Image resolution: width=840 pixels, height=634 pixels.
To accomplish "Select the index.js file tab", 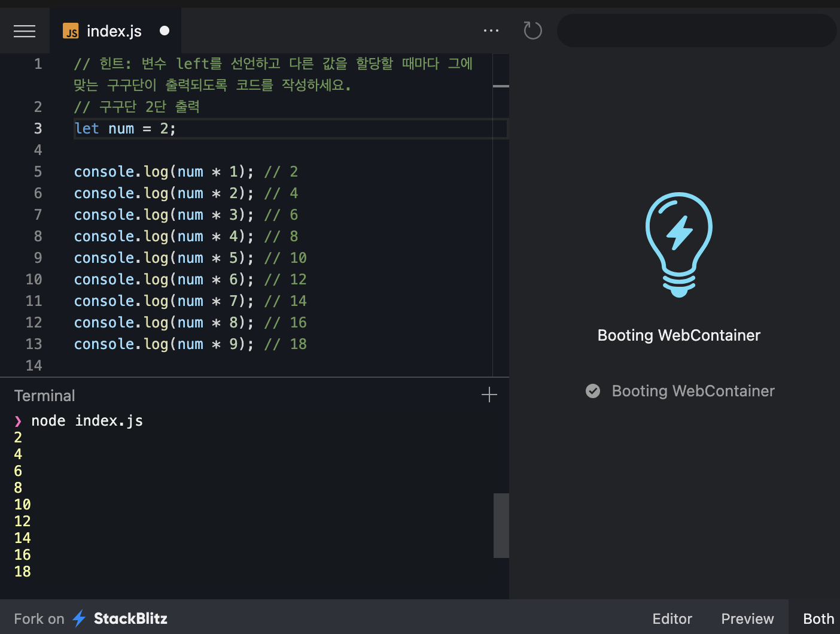I will (x=115, y=31).
